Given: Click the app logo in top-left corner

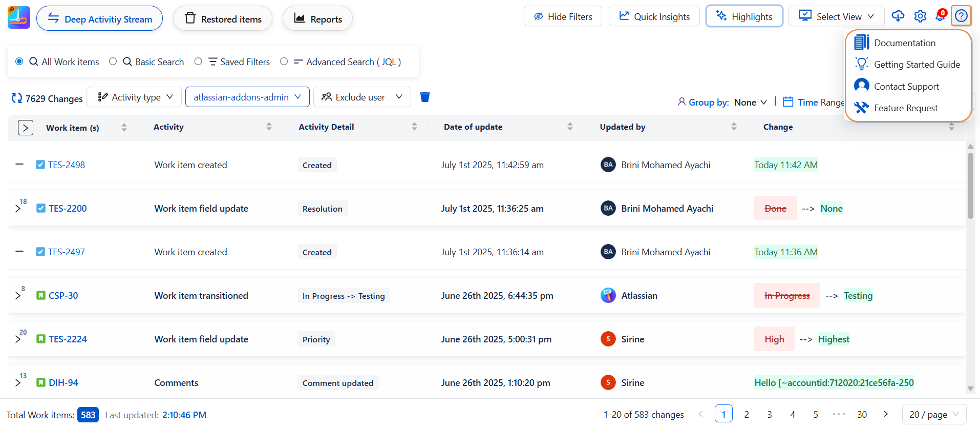Looking at the screenshot, I should (19, 18).
